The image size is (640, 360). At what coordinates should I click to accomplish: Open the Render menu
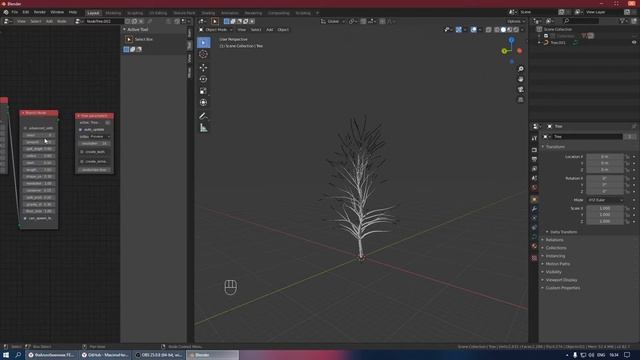point(40,12)
